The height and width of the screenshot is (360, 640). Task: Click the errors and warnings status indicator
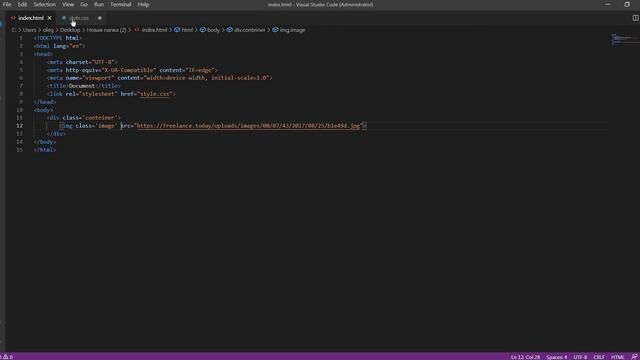coord(7,357)
